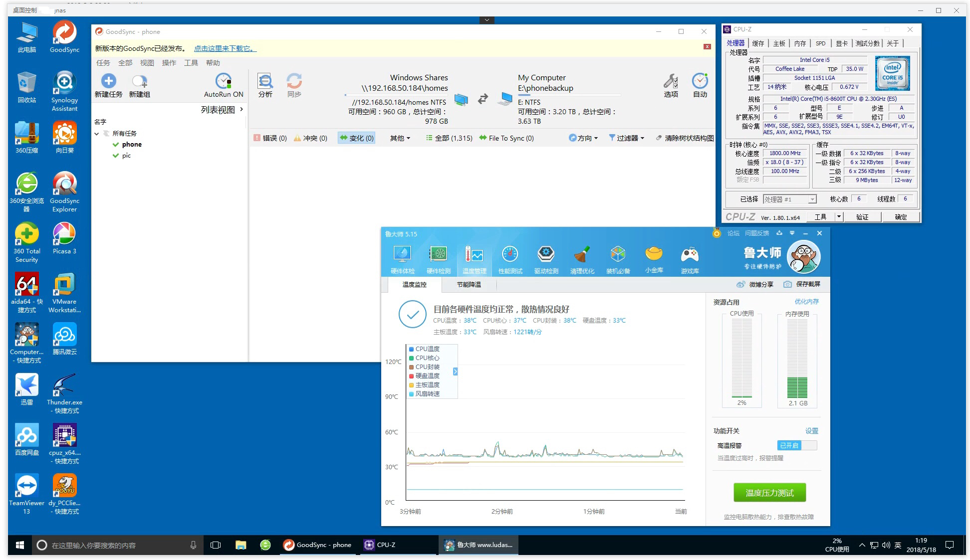Click the 内存使用 memory usage meter

click(797, 359)
